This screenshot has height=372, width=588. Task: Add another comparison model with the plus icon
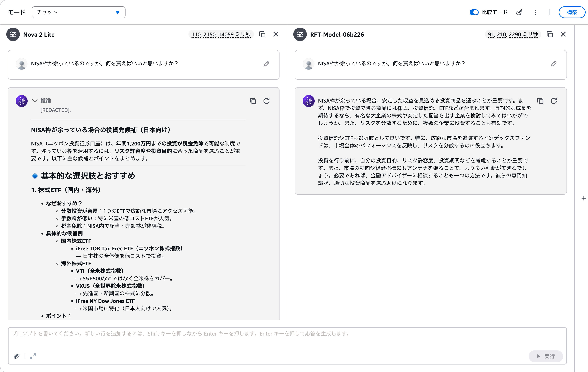coord(584,198)
